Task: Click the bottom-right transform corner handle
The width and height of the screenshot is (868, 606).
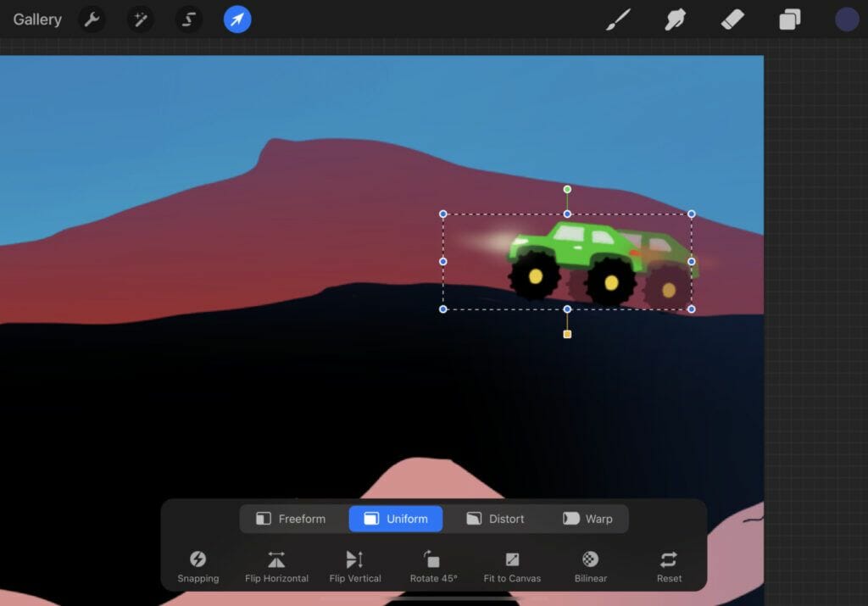Action: (x=692, y=309)
